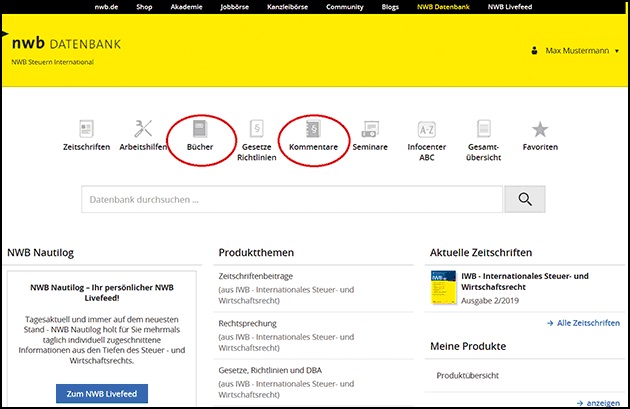This screenshot has height=409, width=630.
Task: Select the Bücher book icon
Action: coord(199,129)
